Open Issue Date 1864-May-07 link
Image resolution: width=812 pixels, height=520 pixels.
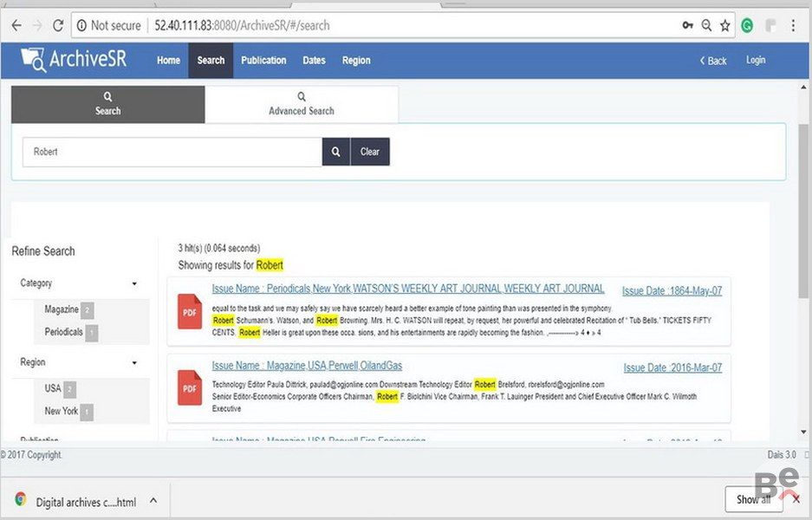672,290
